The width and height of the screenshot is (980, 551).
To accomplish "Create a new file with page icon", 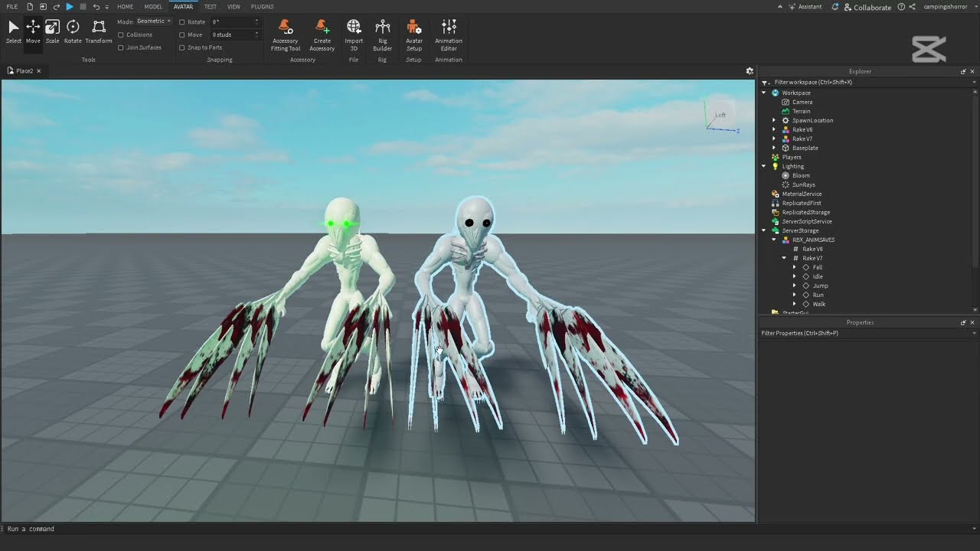I will point(30,7).
